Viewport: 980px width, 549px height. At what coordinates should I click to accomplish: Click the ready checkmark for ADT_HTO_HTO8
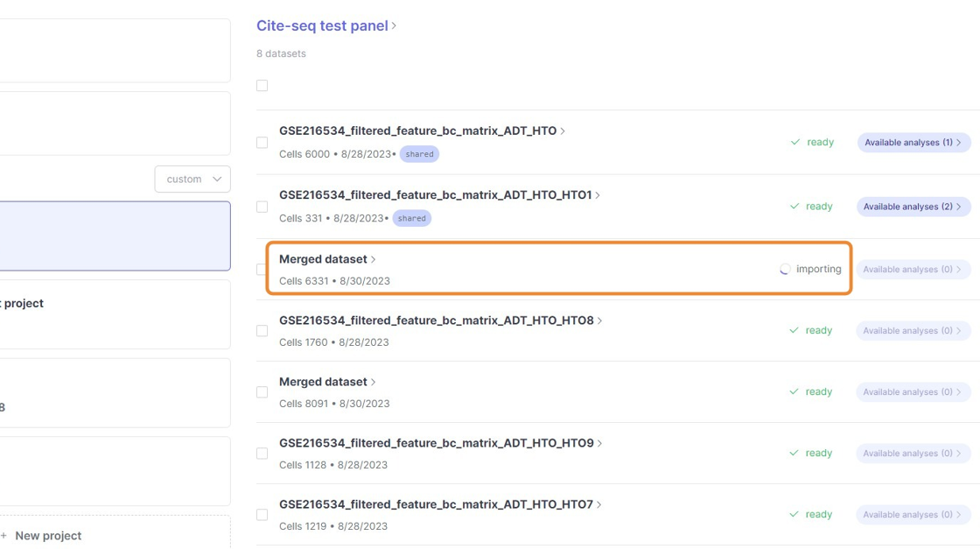tap(794, 331)
